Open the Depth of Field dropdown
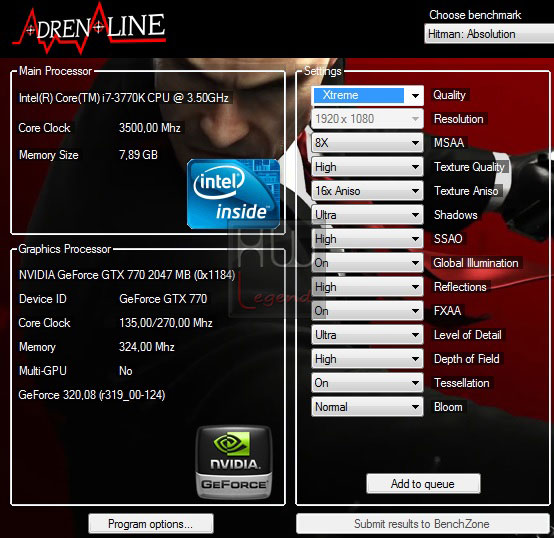The height and width of the screenshot is (538, 554). (367, 359)
